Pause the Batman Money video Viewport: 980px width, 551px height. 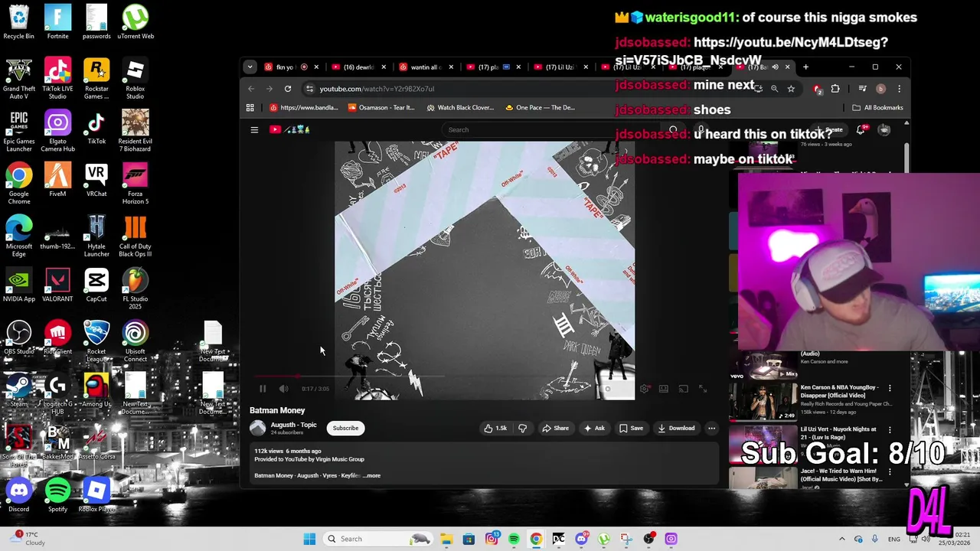263,389
